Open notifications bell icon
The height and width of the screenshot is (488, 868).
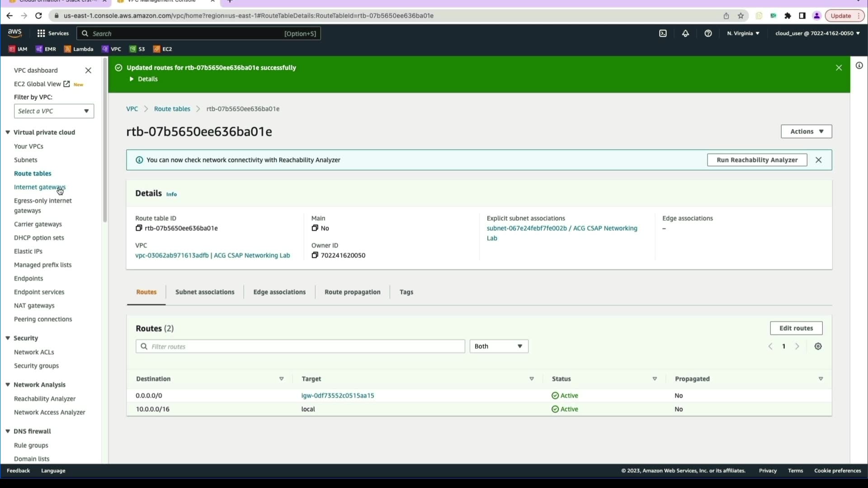point(685,33)
